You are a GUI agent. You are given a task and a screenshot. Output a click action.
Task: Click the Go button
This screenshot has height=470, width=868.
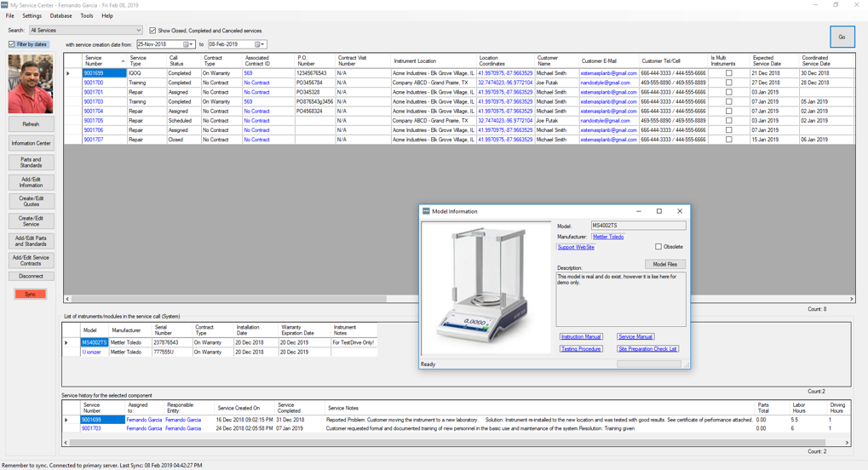(x=842, y=37)
